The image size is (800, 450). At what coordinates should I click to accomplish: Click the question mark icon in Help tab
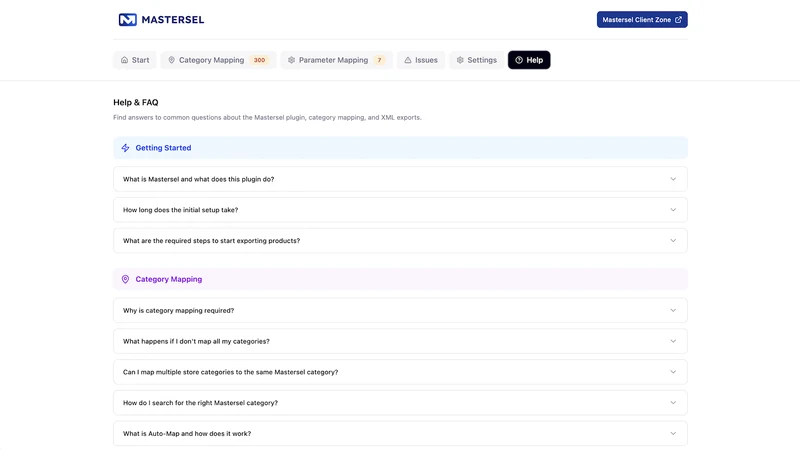pyautogui.click(x=519, y=60)
